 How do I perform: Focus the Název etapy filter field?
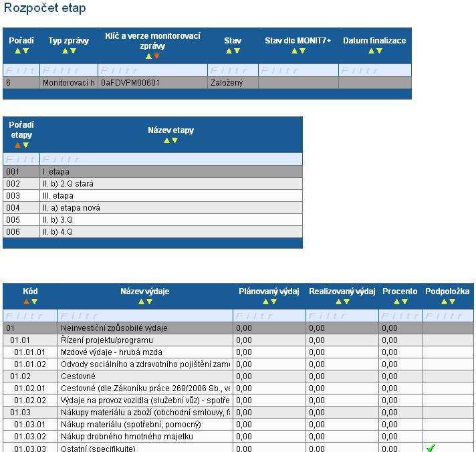(x=171, y=159)
